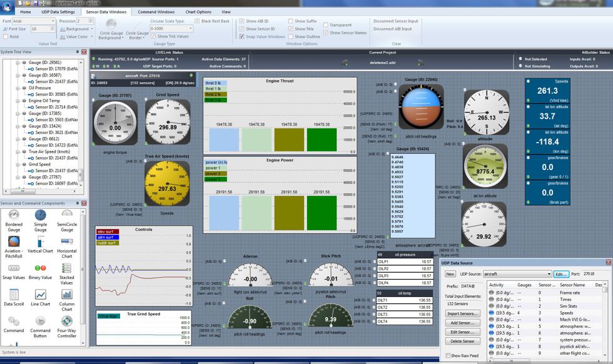Switch to Chart Options tab
Screen dimensions: 613x364
(198, 12)
